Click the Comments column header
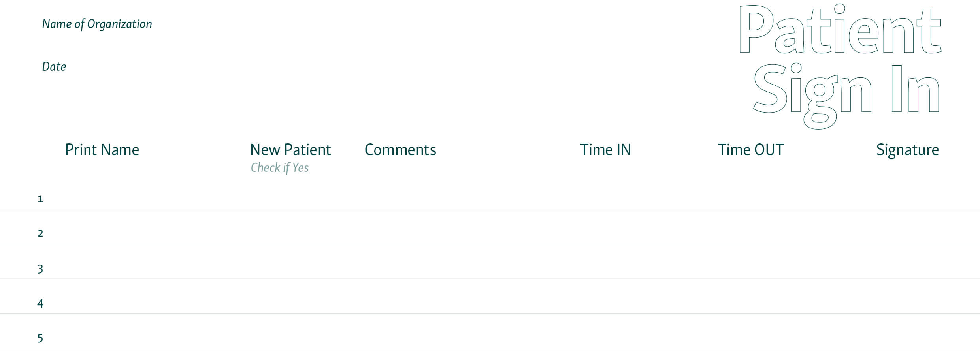This screenshot has height=357, width=980. [400, 150]
